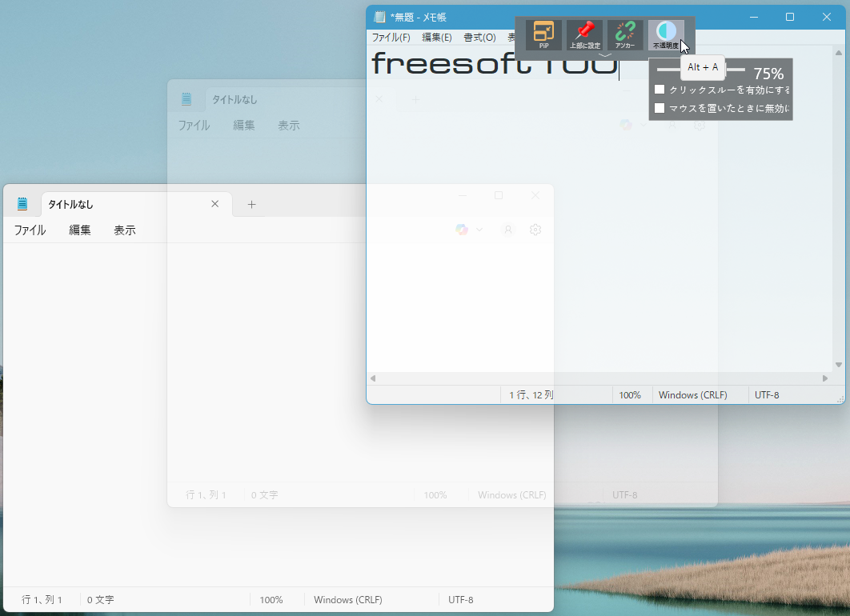Click 100% in the transparent Notepad status bar
This screenshot has height=616, width=850.
[x=435, y=494]
